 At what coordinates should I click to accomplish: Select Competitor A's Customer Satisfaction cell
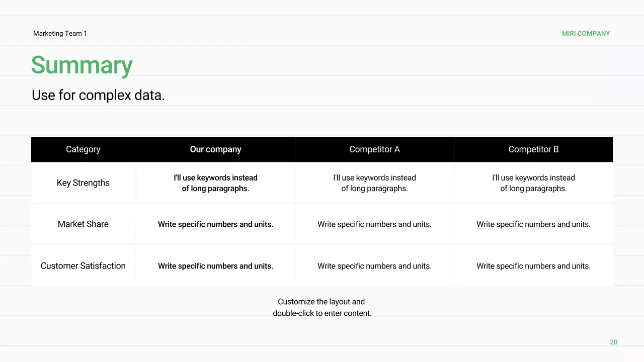point(374,266)
